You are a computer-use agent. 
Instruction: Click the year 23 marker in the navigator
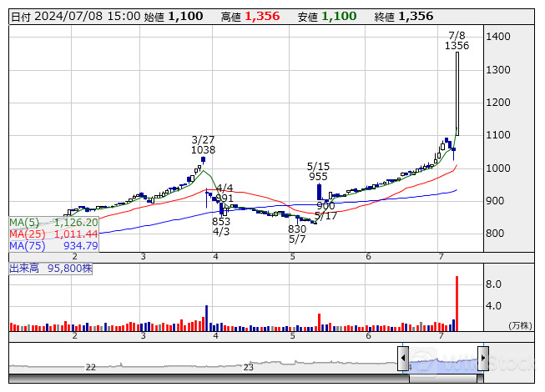(x=248, y=367)
